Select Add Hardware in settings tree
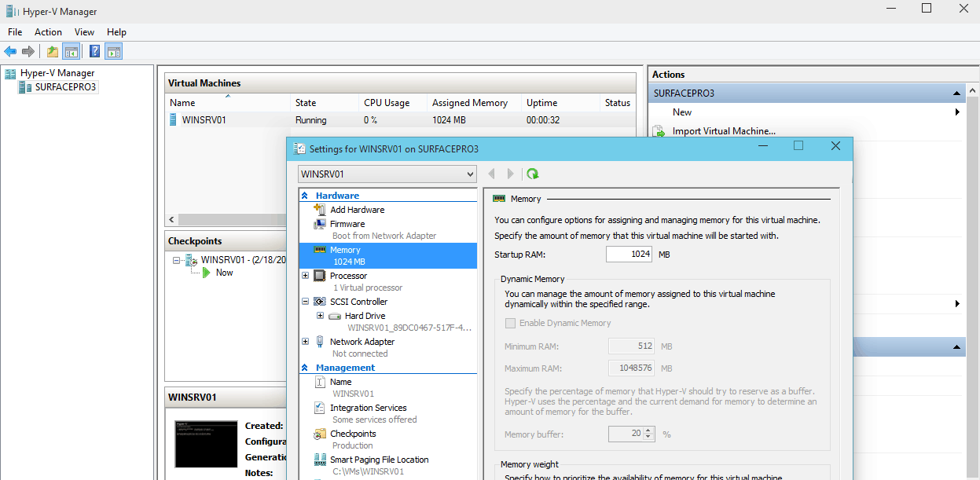The width and height of the screenshot is (980, 480). (357, 210)
